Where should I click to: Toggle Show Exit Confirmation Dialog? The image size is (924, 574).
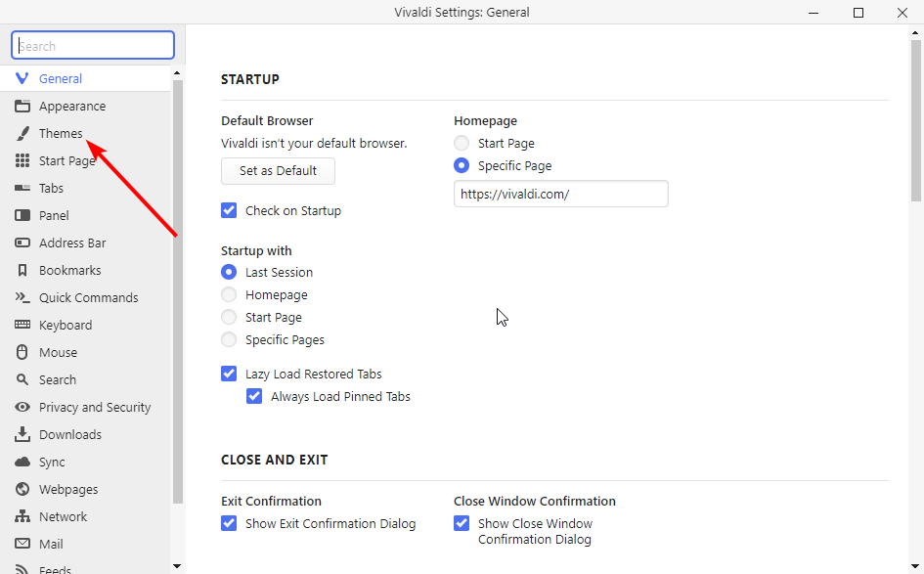229,523
